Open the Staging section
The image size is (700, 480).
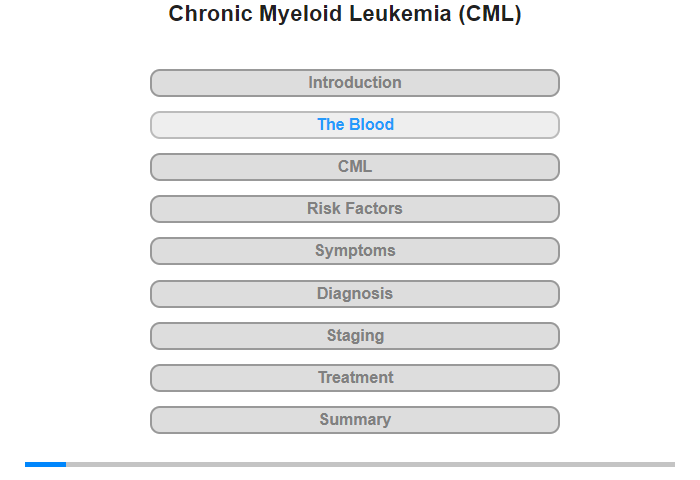pyautogui.click(x=355, y=336)
